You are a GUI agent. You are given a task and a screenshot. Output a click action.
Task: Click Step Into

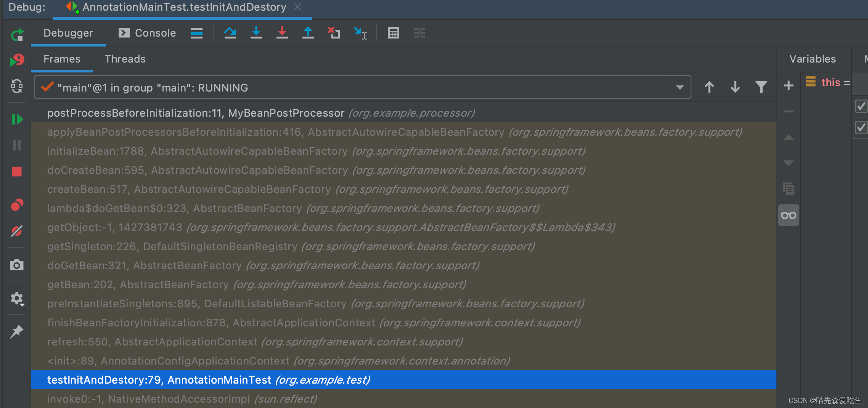coord(256,33)
